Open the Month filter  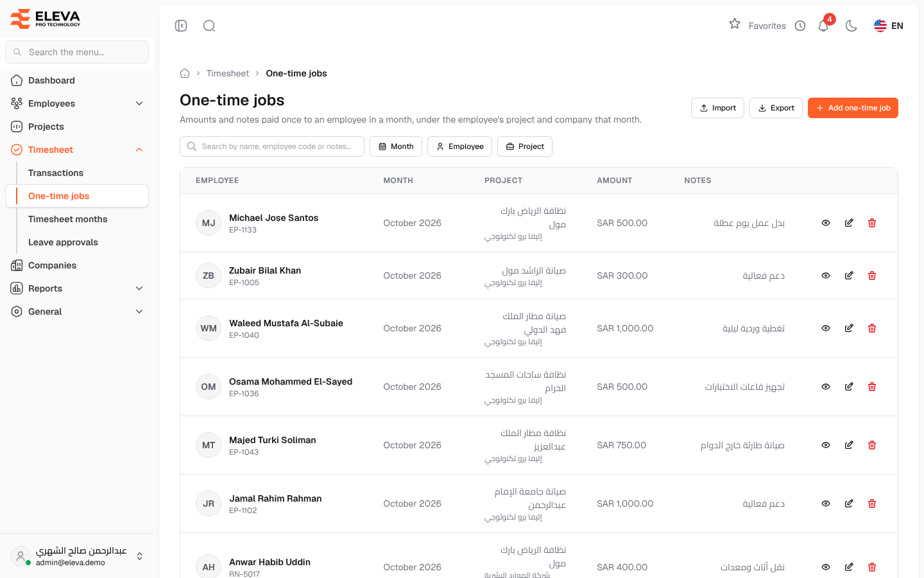396,146
